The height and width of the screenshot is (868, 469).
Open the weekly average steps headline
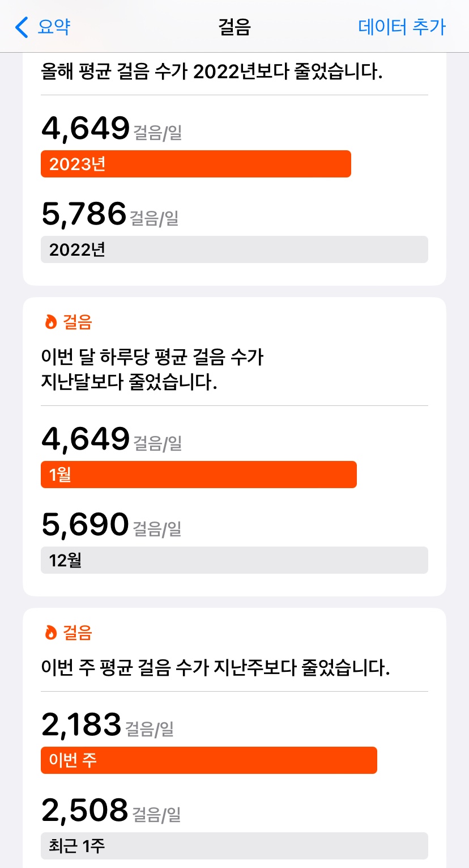click(x=216, y=668)
